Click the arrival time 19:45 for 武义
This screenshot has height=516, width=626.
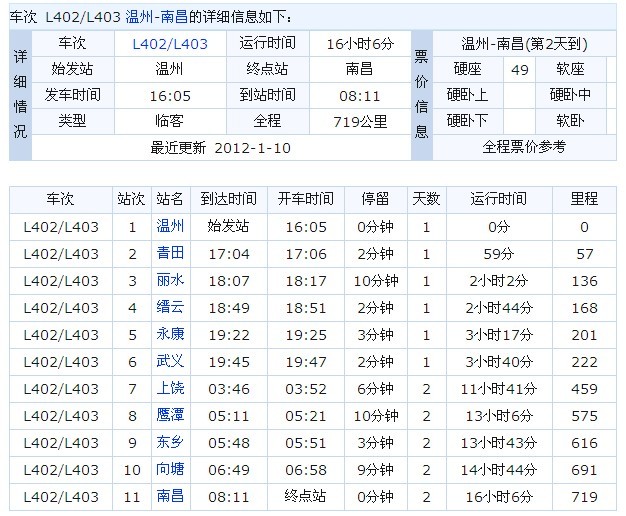[229, 362]
